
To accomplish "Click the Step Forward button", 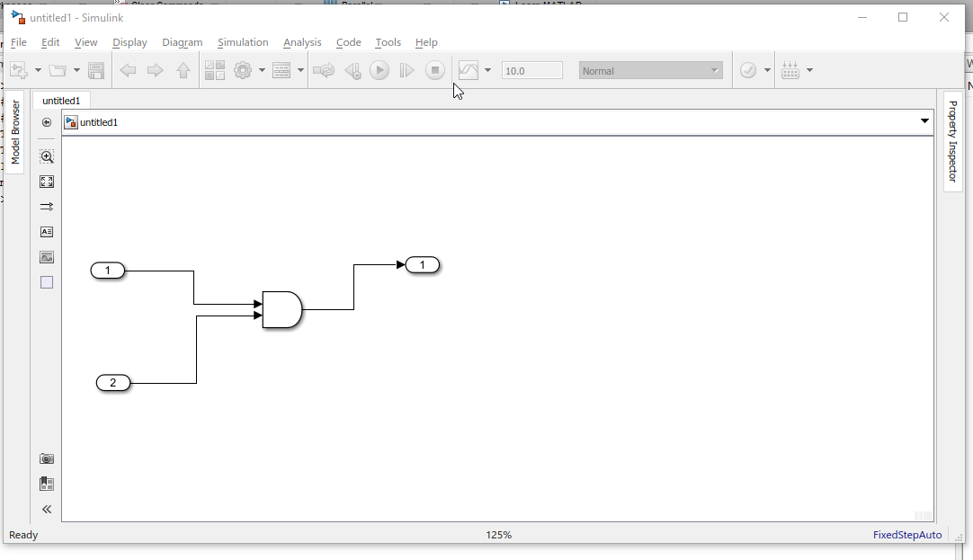I will click(x=407, y=70).
